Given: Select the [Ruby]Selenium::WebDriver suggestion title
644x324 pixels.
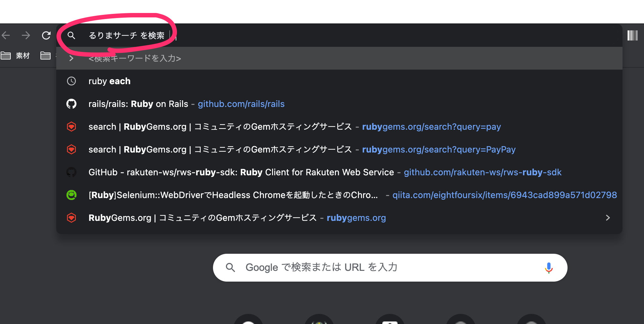Looking at the screenshot, I should pos(233,195).
